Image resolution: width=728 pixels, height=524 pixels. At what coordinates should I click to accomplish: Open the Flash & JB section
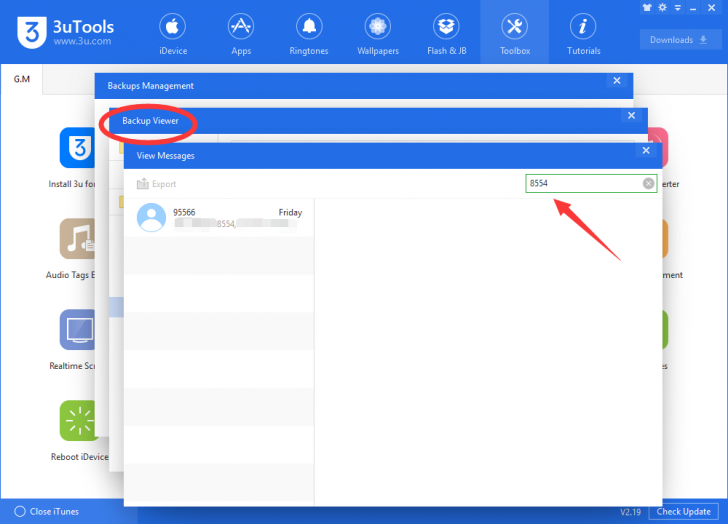(x=447, y=35)
